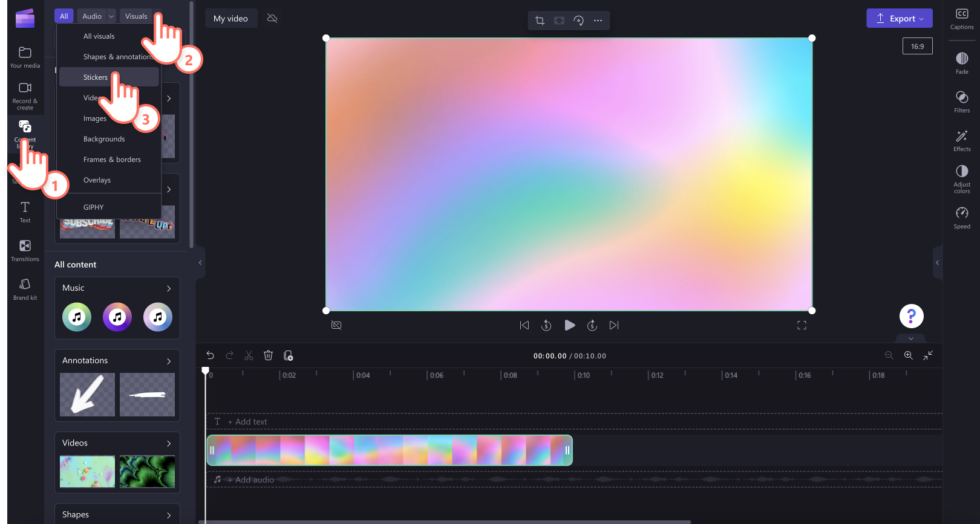Skip to start of video
Image resolution: width=980 pixels, height=524 pixels.
coord(524,325)
